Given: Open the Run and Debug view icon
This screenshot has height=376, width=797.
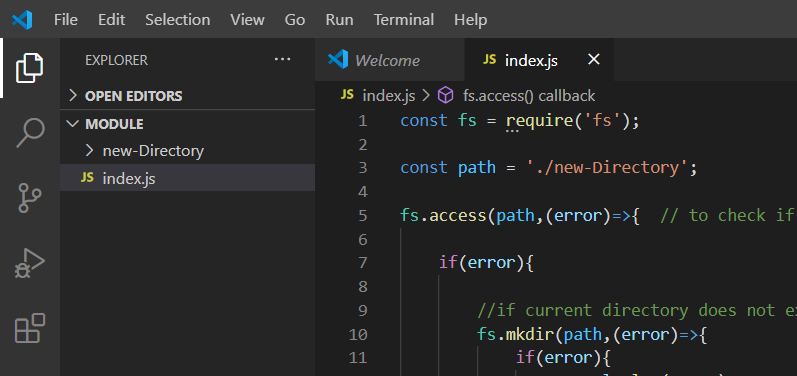Looking at the screenshot, I should tap(30, 263).
